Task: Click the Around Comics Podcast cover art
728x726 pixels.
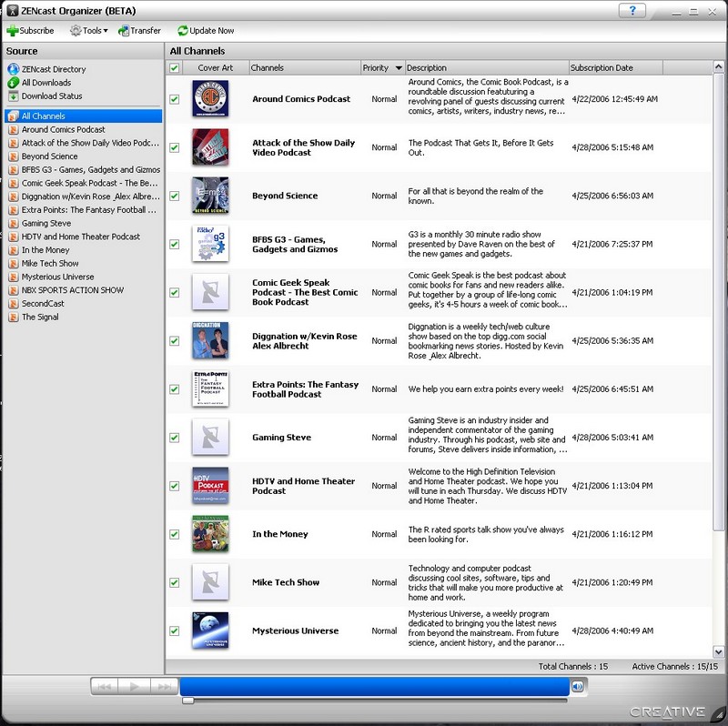Action: coord(210,99)
